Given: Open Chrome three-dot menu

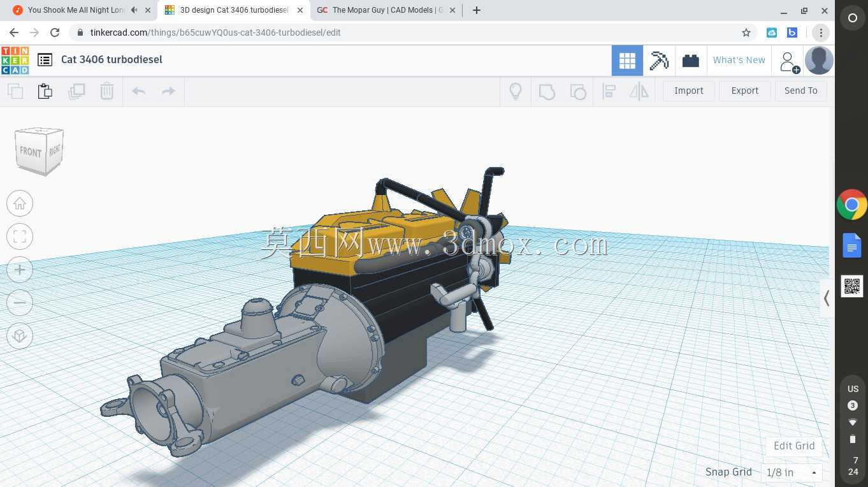Looking at the screenshot, I should pyautogui.click(x=821, y=33).
